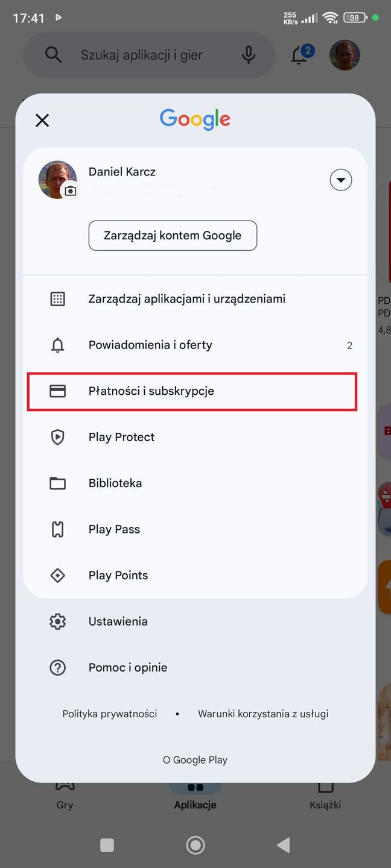The image size is (391, 868).
Task: Tap the camera icon on profile photo
Action: point(71,190)
